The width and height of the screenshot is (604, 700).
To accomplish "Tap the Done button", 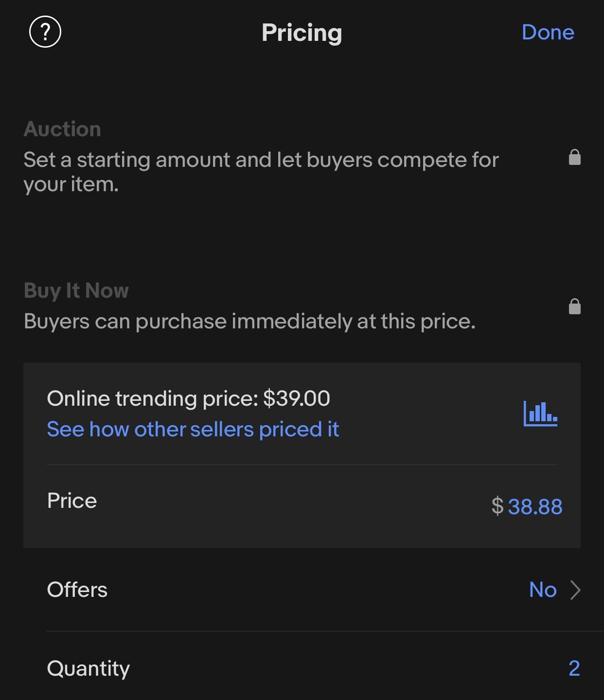I will (548, 32).
